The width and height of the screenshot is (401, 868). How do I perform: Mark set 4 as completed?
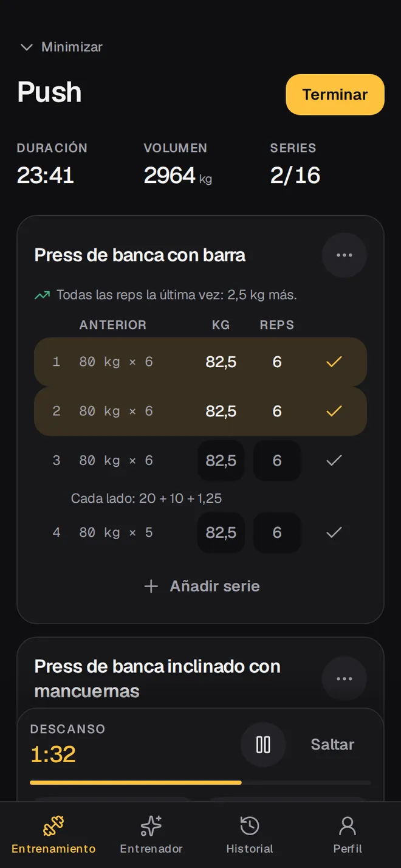click(334, 533)
